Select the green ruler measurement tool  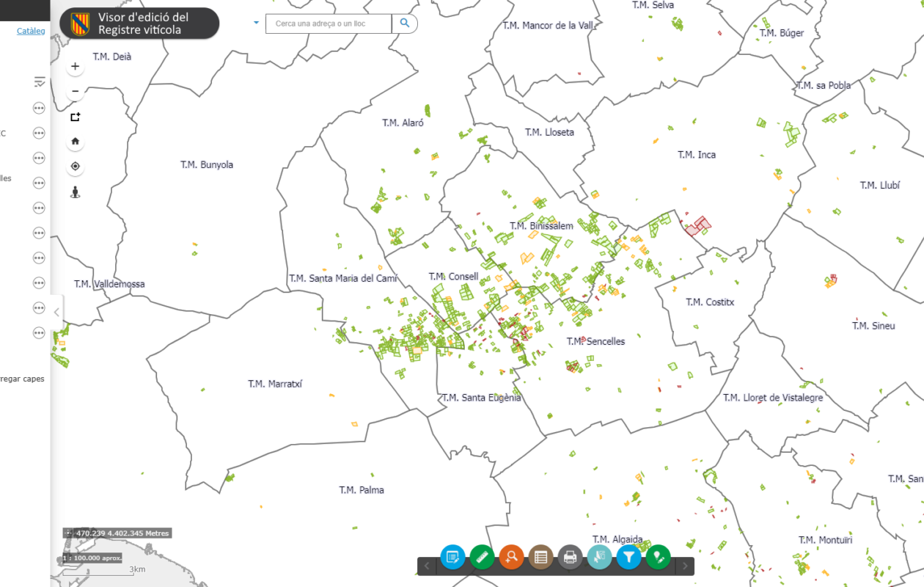482,557
